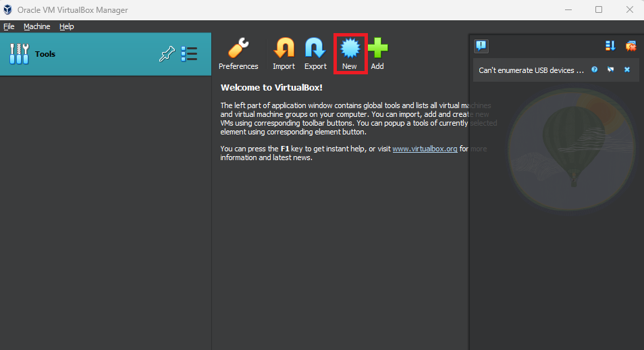Image resolution: width=644 pixels, height=350 pixels.
Task: Open the Machine menu
Action: click(37, 26)
